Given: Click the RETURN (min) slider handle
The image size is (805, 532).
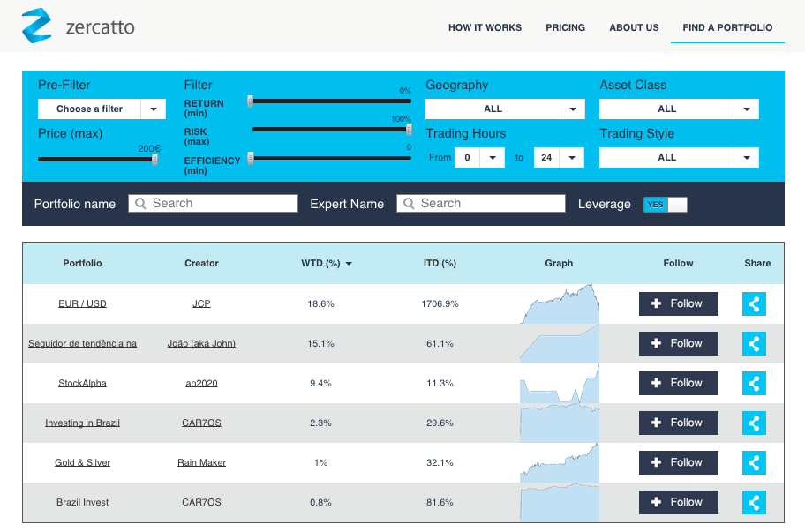Looking at the screenshot, I should point(251,101).
